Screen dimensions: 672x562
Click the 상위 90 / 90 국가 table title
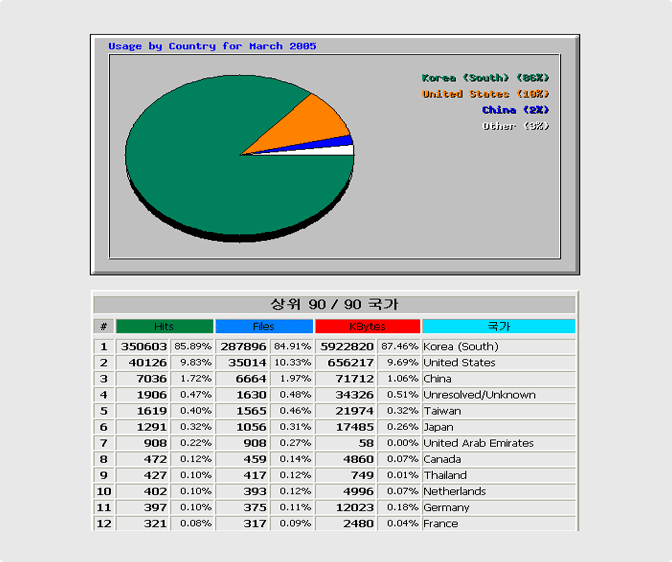click(334, 304)
